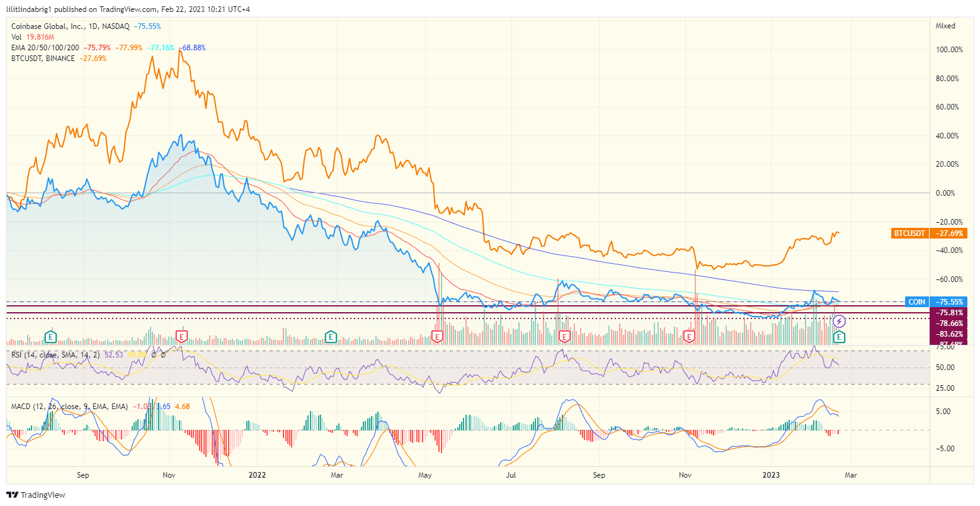
Task: Open the lilitlindabrig1 publisher link
Action: click(30, 9)
